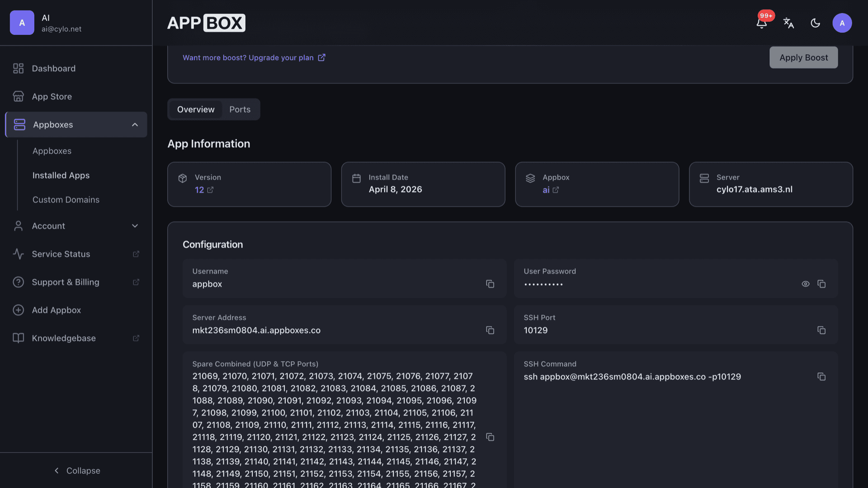868x488 pixels.
Task: Click the App Store storefront icon
Action: 18,96
